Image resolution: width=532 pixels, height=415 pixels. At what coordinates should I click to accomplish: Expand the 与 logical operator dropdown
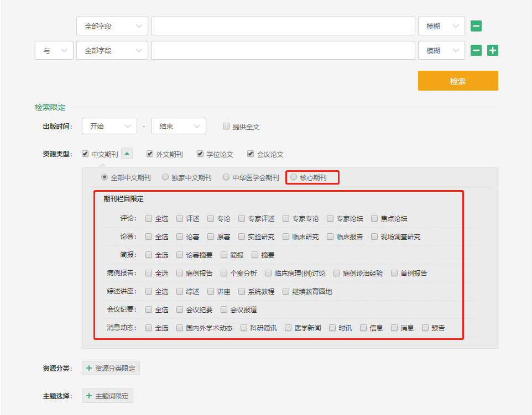[54, 50]
